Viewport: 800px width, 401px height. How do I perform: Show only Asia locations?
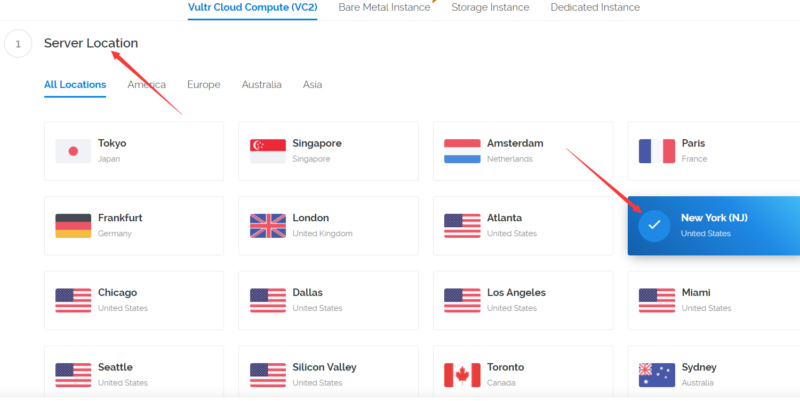click(313, 85)
